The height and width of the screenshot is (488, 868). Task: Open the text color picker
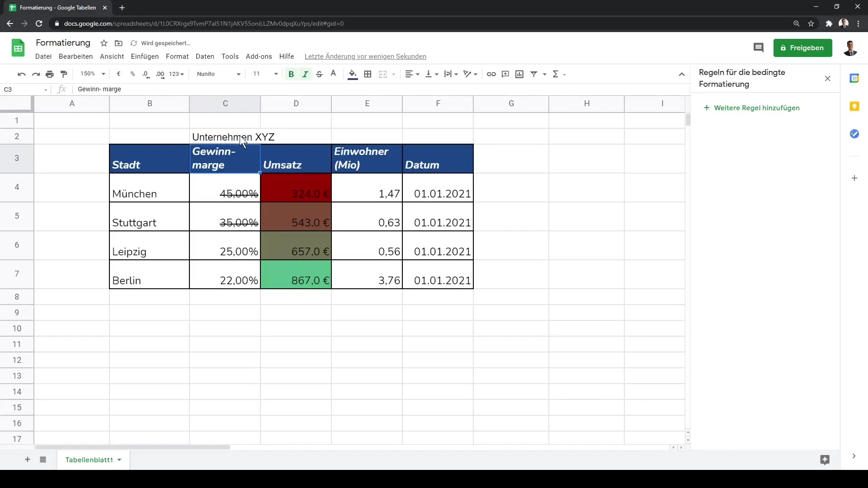click(333, 74)
